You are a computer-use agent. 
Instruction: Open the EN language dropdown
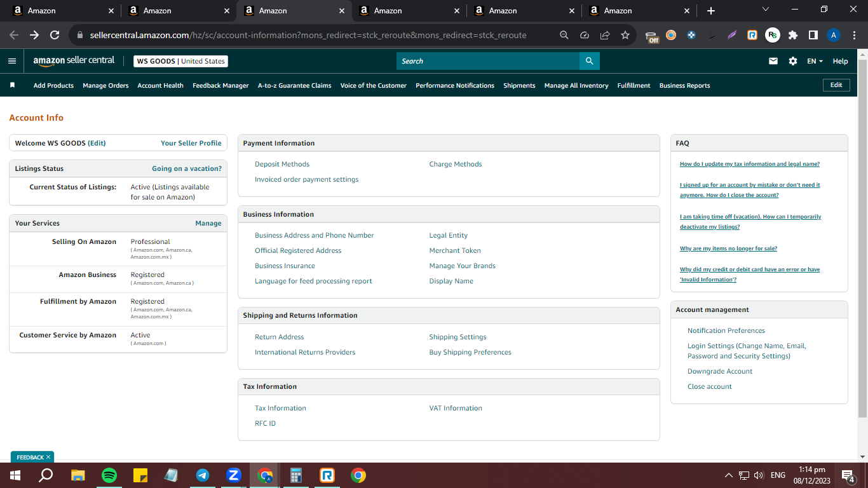[815, 61]
